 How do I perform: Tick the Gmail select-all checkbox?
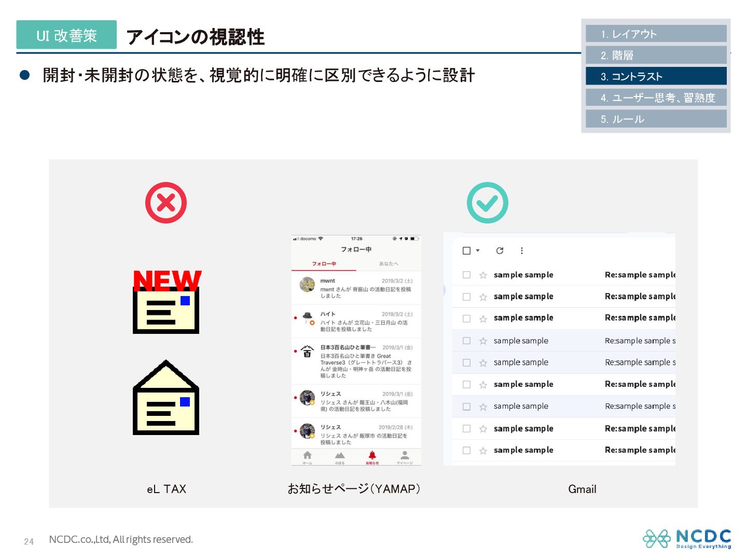click(x=466, y=250)
